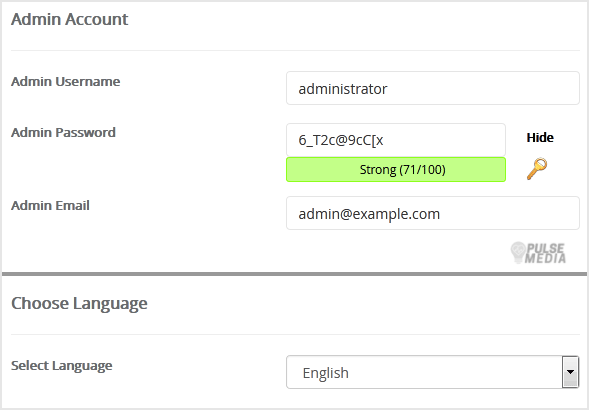Image resolution: width=589 pixels, height=410 pixels.
Task: Click the admin@example.com text in the email box
Action: [x=369, y=214]
